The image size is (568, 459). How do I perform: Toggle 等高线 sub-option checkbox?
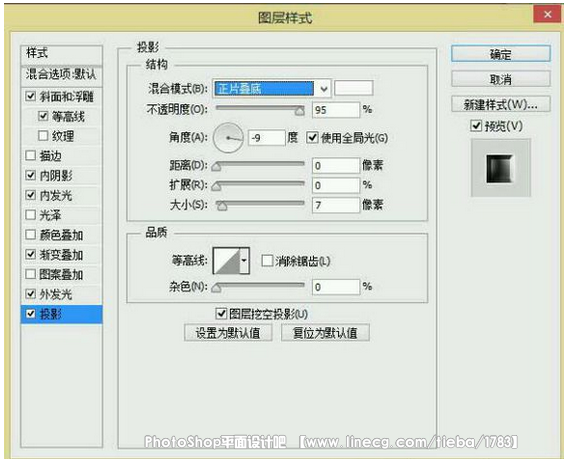tap(43, 116)
